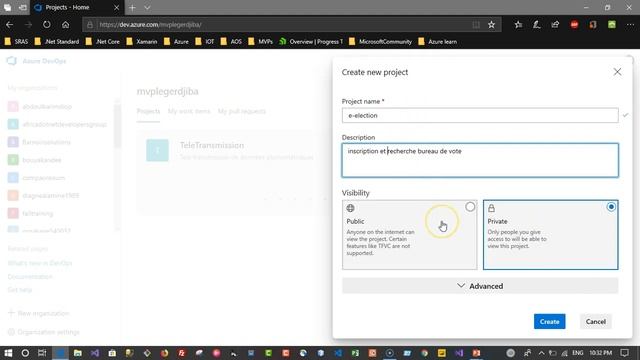Open browser settings and more menu

[631, 25]
